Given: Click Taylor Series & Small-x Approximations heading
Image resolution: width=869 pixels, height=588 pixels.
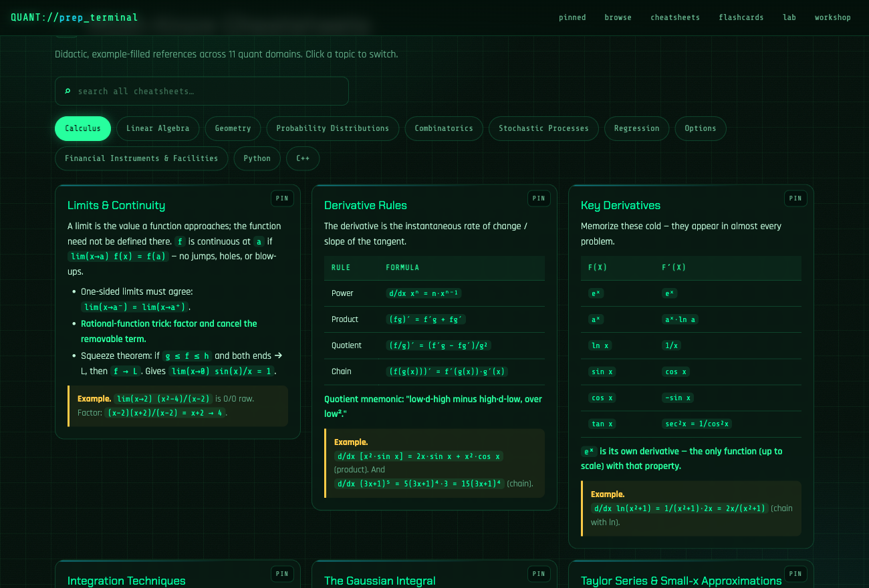Looking at the screenshot, I should (x=681, y=581).
